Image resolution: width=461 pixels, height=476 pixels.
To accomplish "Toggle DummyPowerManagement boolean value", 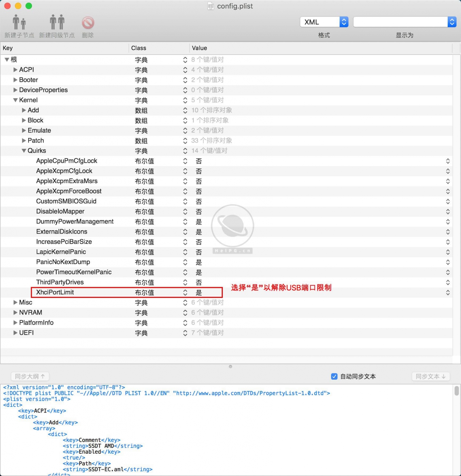I will point(199,221).
